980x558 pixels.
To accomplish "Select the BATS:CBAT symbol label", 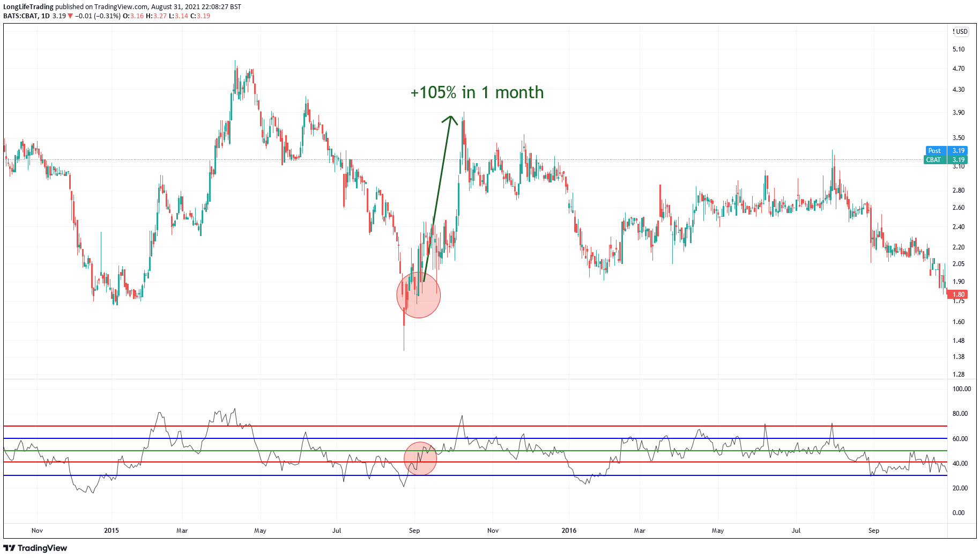I will click(x=20, y=16).
